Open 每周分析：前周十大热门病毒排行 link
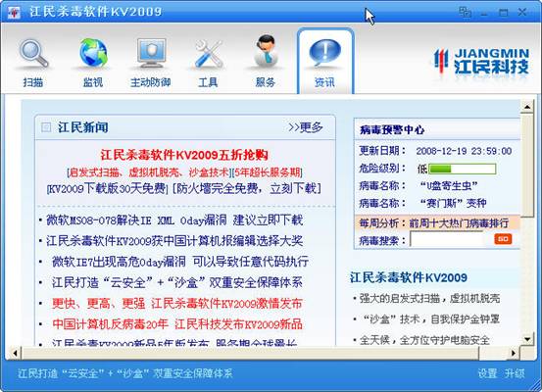Image resolution: width=542 pixels, height=392 pixels. coord(434,223)
